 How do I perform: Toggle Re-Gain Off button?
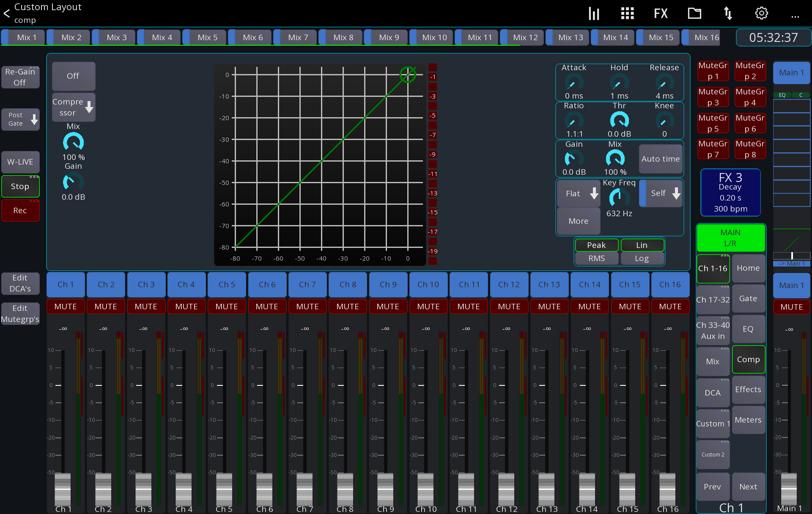pyautogui.click(x=20, y=77)
